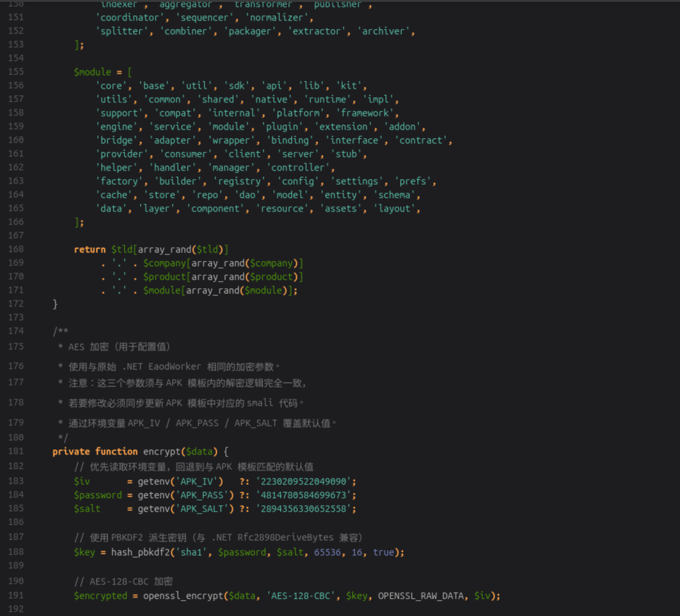Click line number 155 in the gutter

16,72
